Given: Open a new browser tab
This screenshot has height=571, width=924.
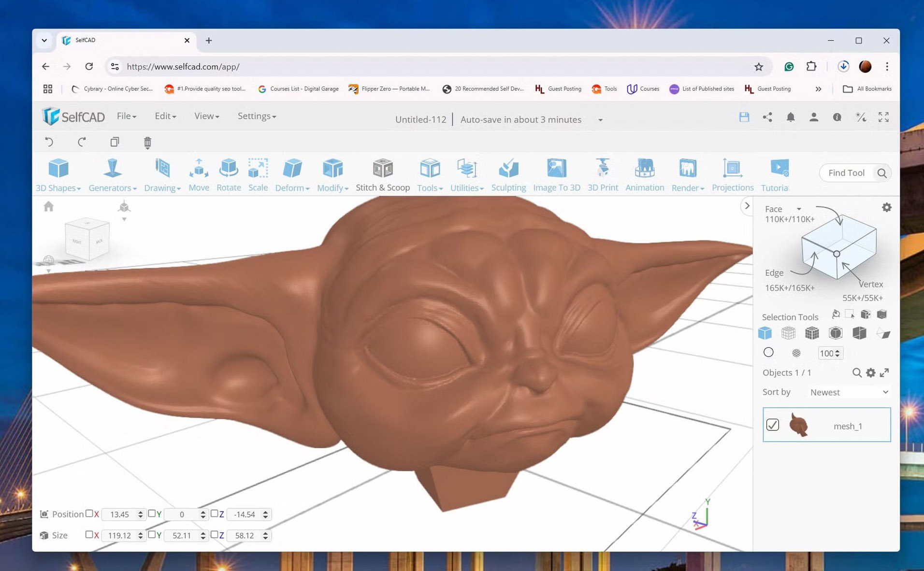Looking at the screenshot, I should [208, 41].
